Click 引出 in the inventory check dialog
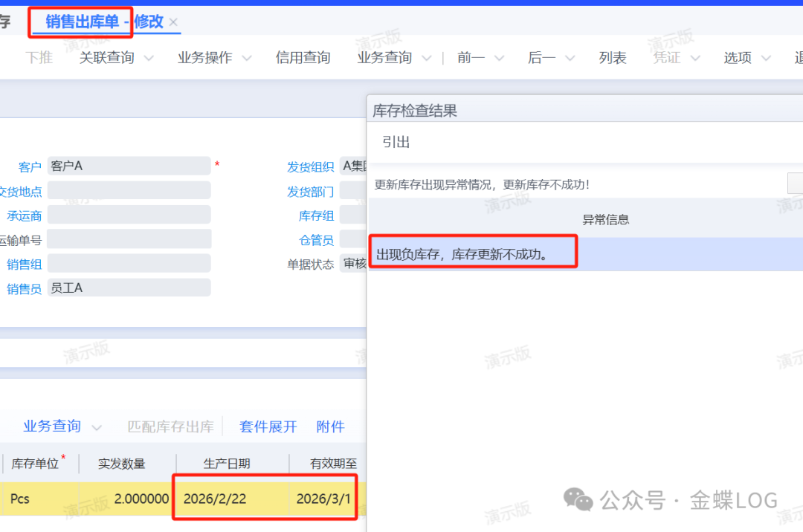 click(x=396, y=142)
